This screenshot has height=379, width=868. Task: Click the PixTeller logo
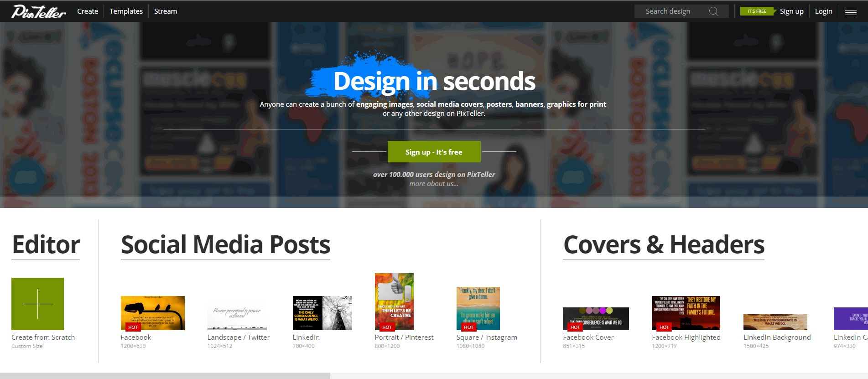(x=39, y=11)
